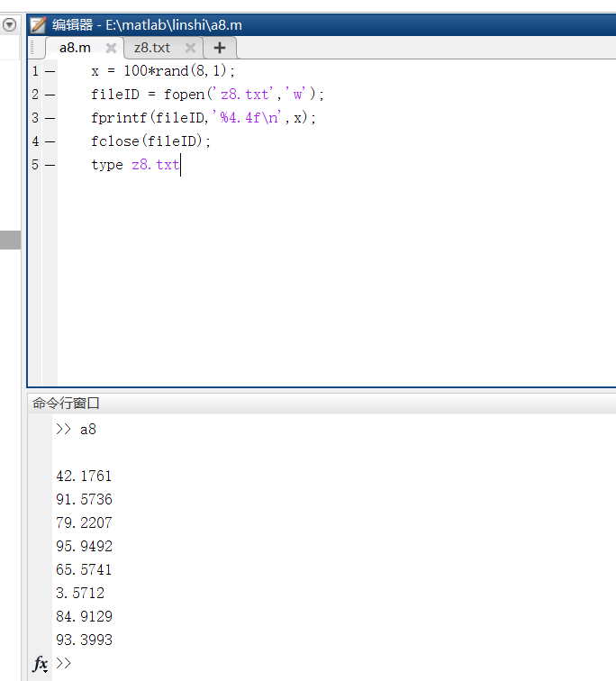This screenshot has width=616, height=681.
Task: Click the gray scrollbar thumb on left panel
Action: (11, 241)
